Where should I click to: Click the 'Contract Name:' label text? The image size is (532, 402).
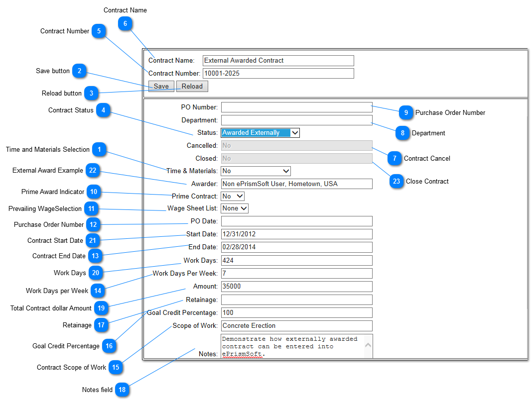click(171, 61)
